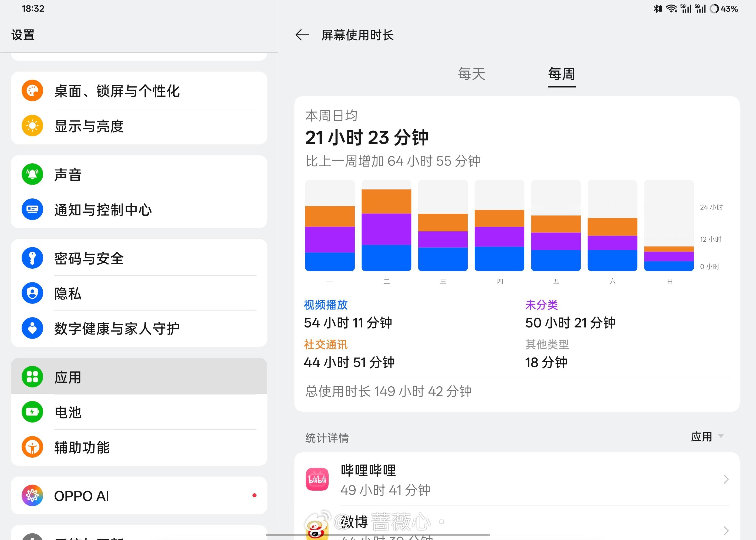Viewport: 756px width, 540px height.
Task: Tap the OPPO AI red notification dot
Action: (254, 495)
